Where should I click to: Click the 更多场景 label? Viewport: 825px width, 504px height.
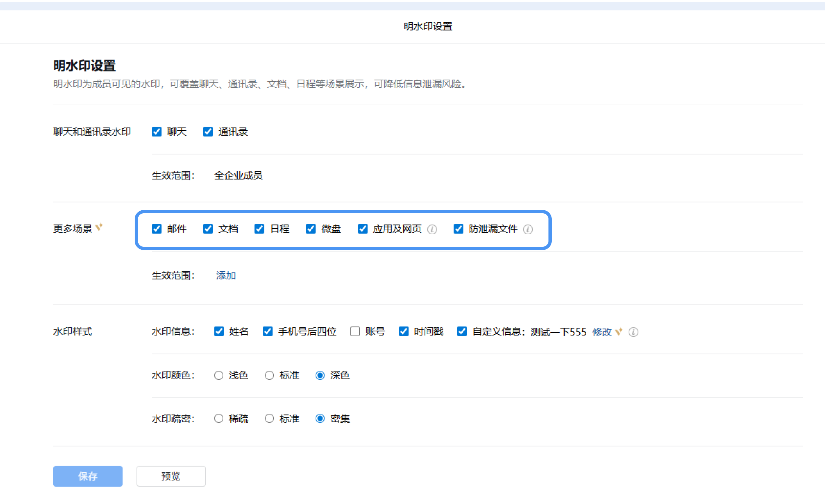coord(73,229)
